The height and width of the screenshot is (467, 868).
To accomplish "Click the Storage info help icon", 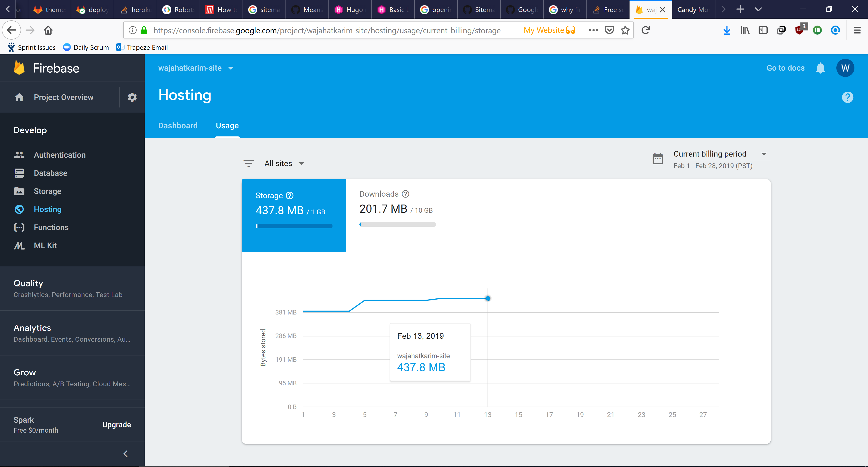I will 290,195.
